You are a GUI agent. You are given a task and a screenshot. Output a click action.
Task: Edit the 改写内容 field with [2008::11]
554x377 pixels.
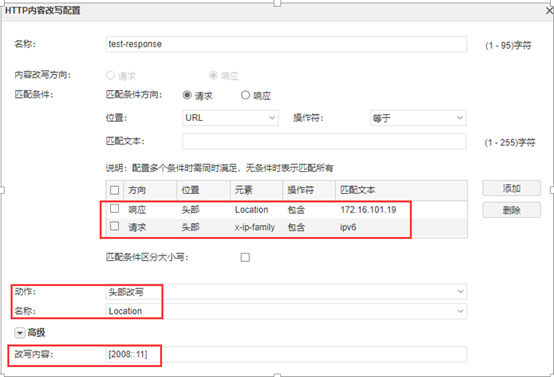[x=286, y=354]
